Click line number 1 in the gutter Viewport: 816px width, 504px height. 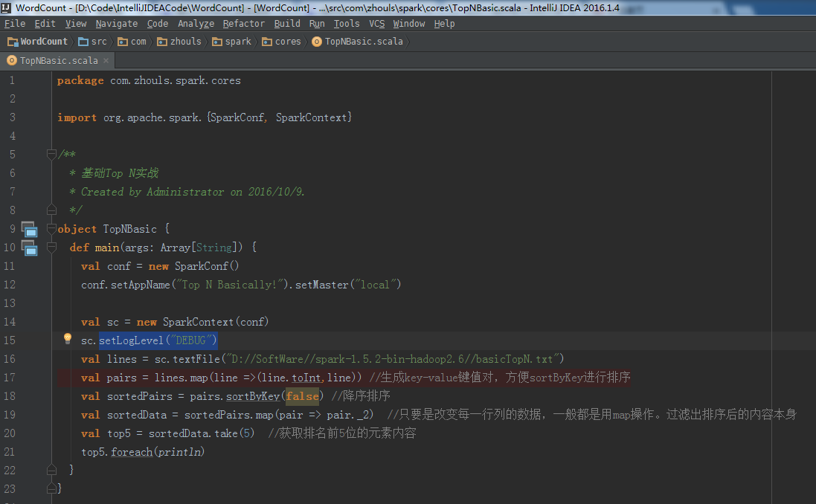pyautogui.click(x=12, y=80)
